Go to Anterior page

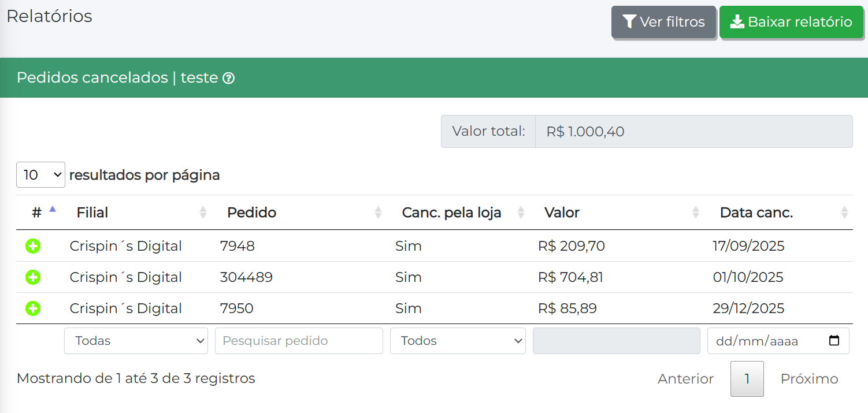click(x=685, y=379)
